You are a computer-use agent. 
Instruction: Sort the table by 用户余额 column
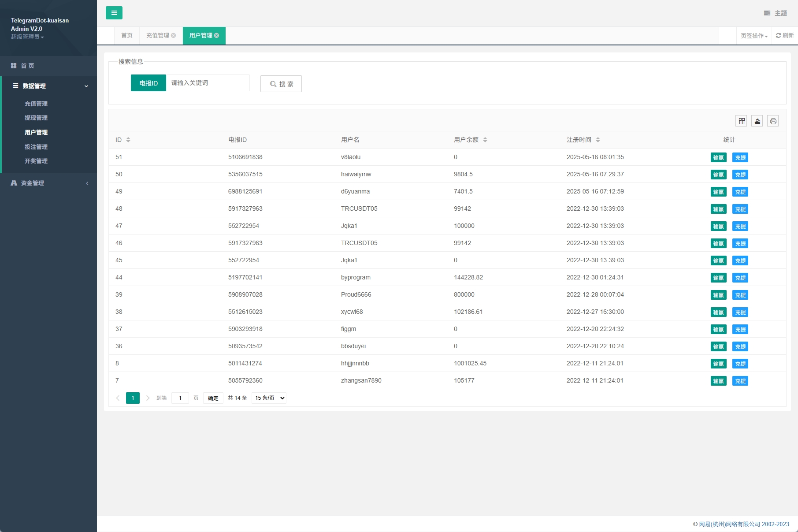pos(485,140)
